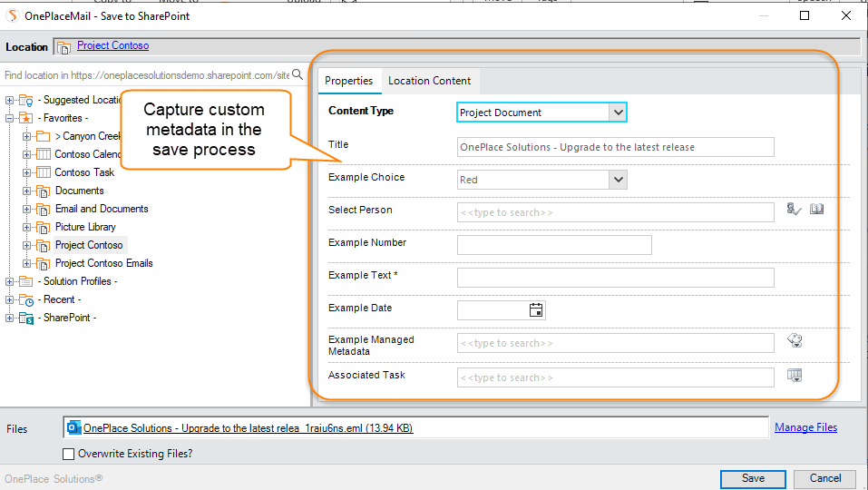This screenshot has width=868, height=490.
Task: Click the SharePoint sites icon in tree
Action: coord(26,318)
